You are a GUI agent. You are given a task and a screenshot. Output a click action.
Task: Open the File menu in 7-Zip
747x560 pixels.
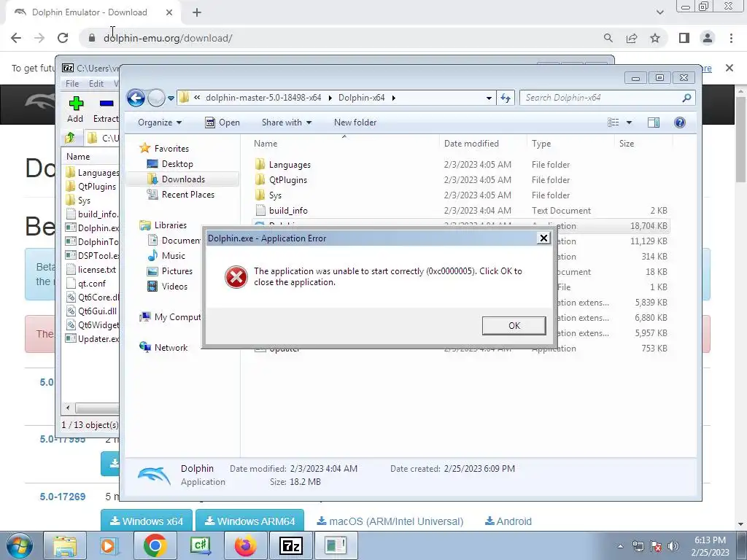[x=72, y=84]
